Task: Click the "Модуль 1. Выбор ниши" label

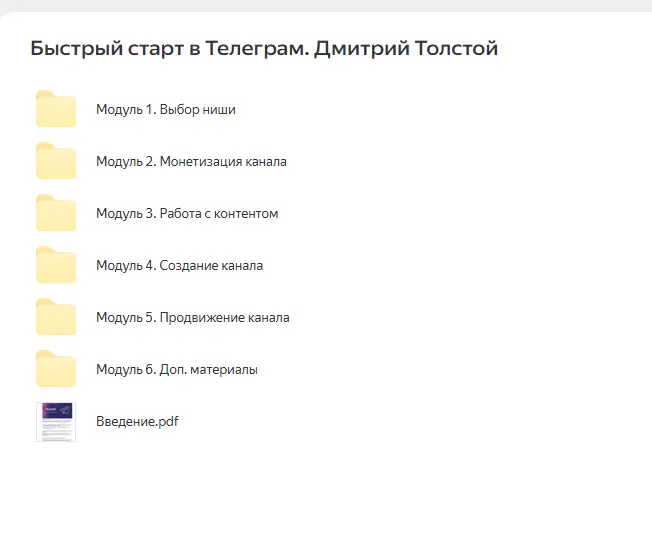Action: pos(165,110)
